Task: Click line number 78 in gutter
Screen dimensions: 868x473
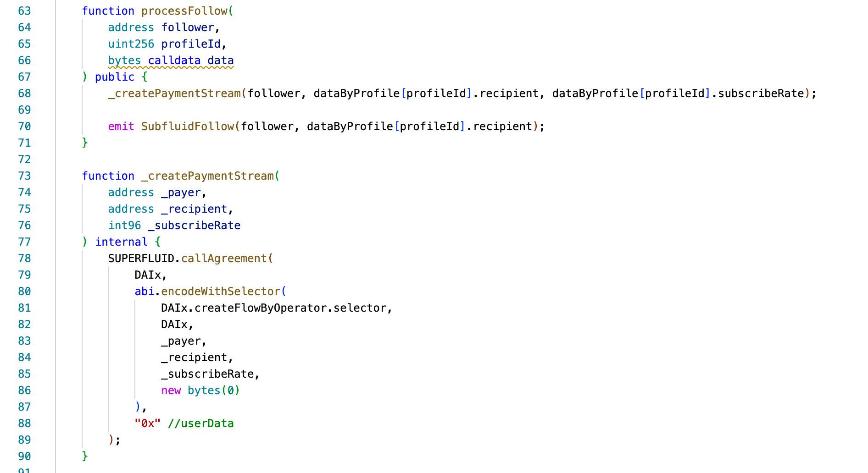Action: coord(24,258)
